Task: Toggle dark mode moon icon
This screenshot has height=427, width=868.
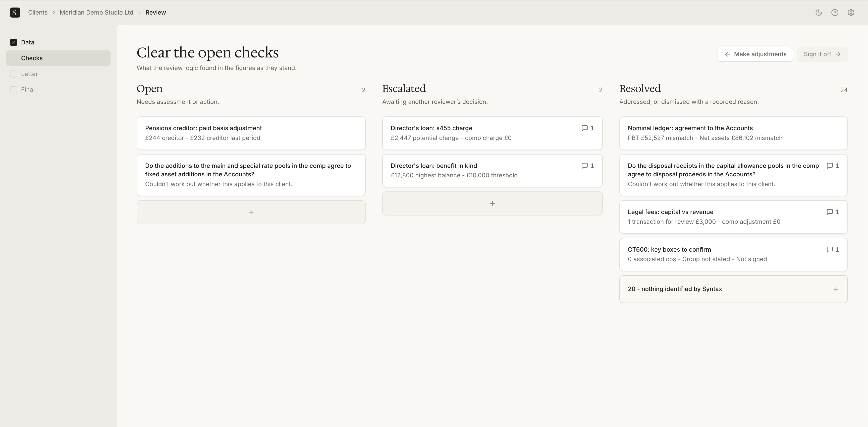Action: (819, 13)
